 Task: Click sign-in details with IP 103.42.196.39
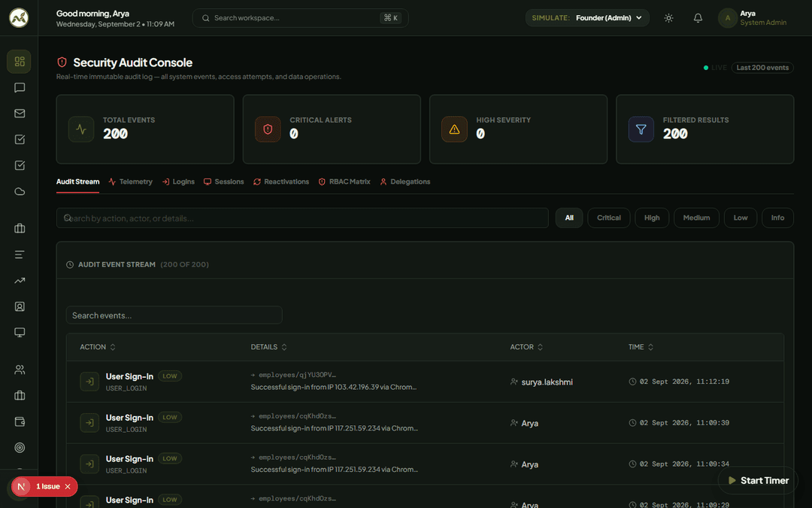[x=334, y=388]
